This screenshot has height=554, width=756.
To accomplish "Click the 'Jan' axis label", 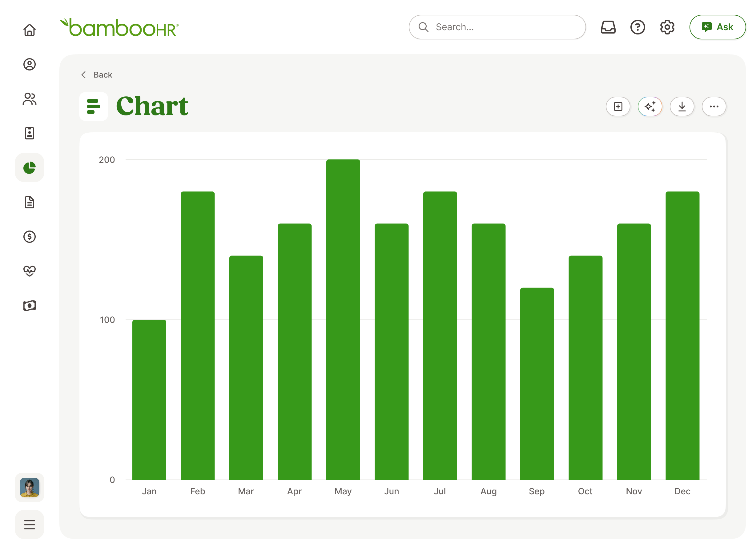I will [149, 491].
